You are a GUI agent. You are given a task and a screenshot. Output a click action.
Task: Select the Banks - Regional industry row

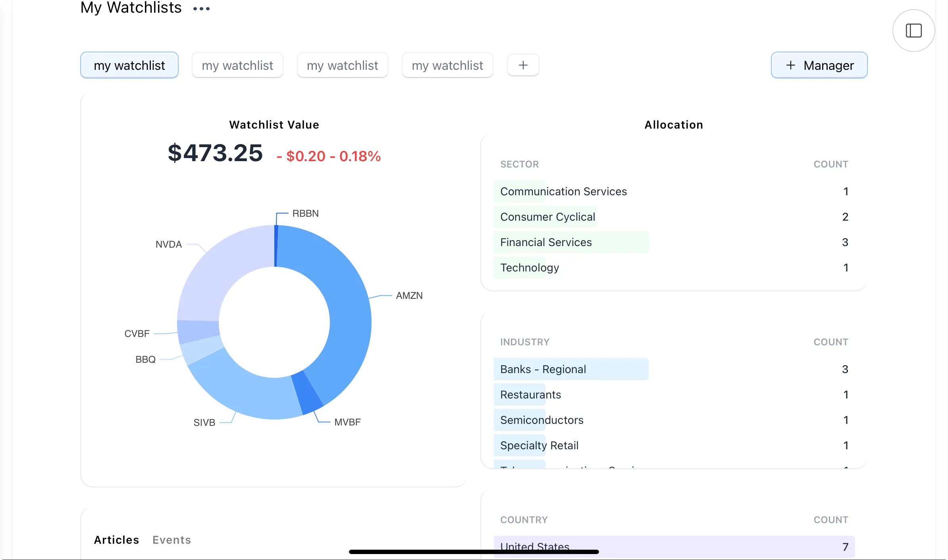point(674,369)
